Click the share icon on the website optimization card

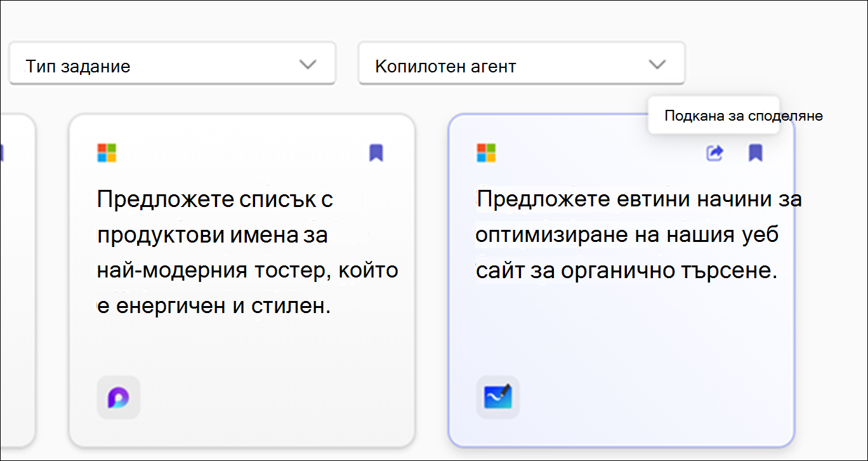tap(715, 153)
